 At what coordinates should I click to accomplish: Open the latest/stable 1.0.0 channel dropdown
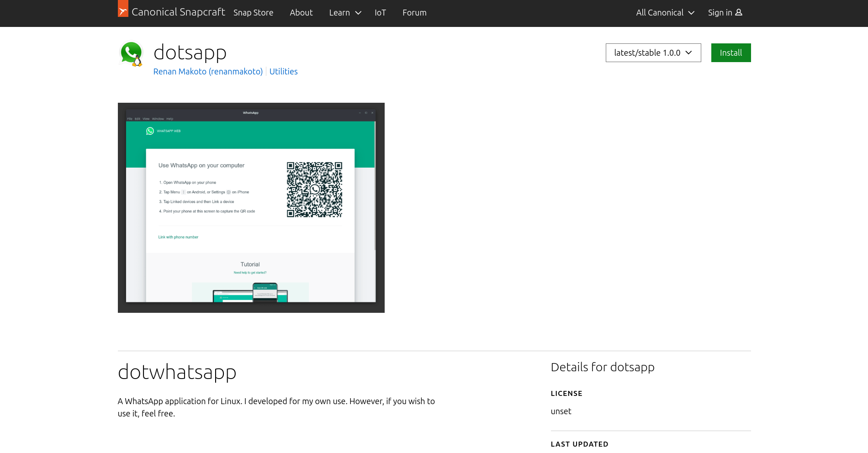point(653,53)
